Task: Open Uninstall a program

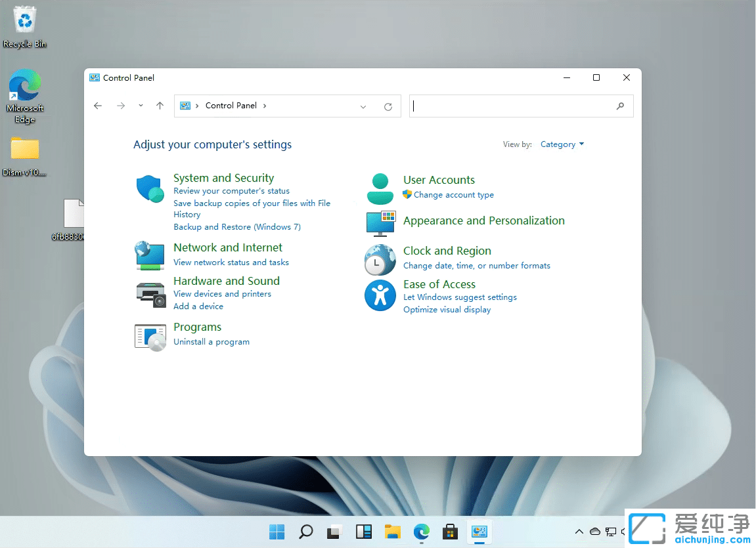Action: point(211,341)
